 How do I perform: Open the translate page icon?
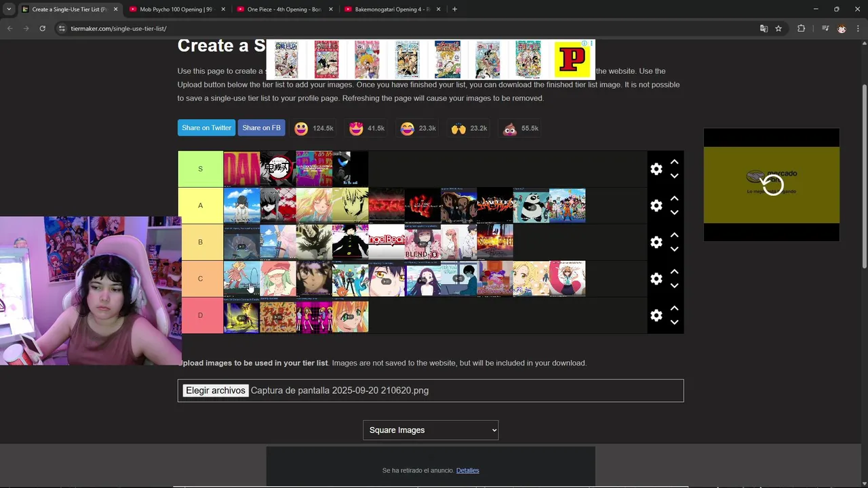tap(764, 28)
